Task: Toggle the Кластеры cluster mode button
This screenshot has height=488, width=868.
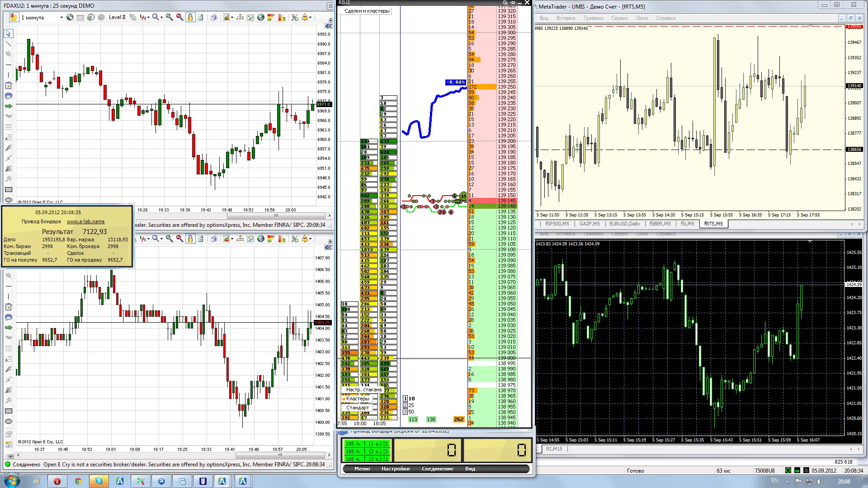Action: pyautogui.click(x=357, y=399)
